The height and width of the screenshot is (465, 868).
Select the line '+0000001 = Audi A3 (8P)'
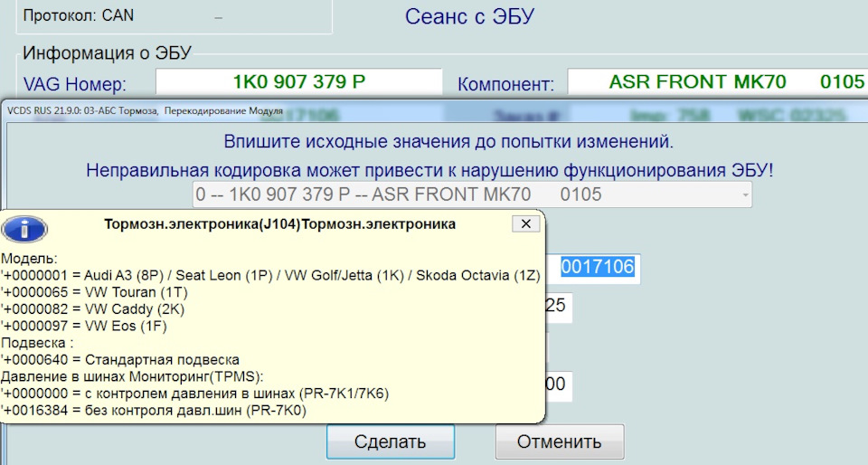coord(270,275)
